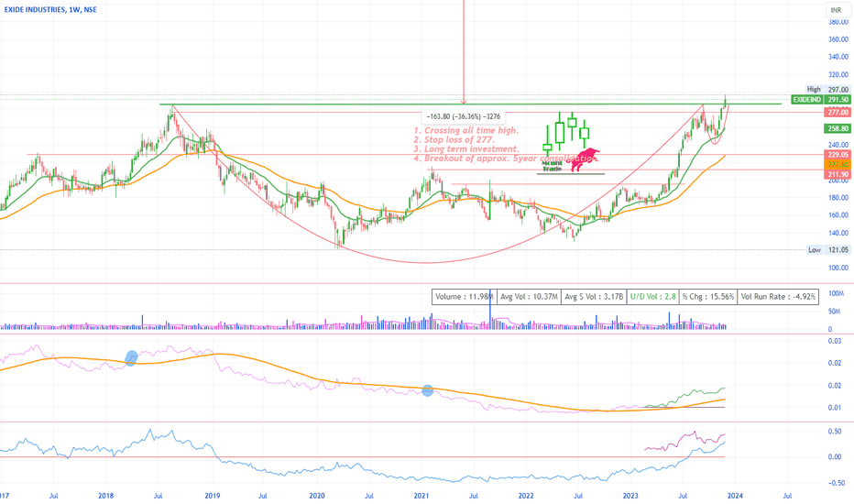The image size is (854, 504).
Task: Select the -163.80 (-36.36%) measurement label
Action: 463,116
